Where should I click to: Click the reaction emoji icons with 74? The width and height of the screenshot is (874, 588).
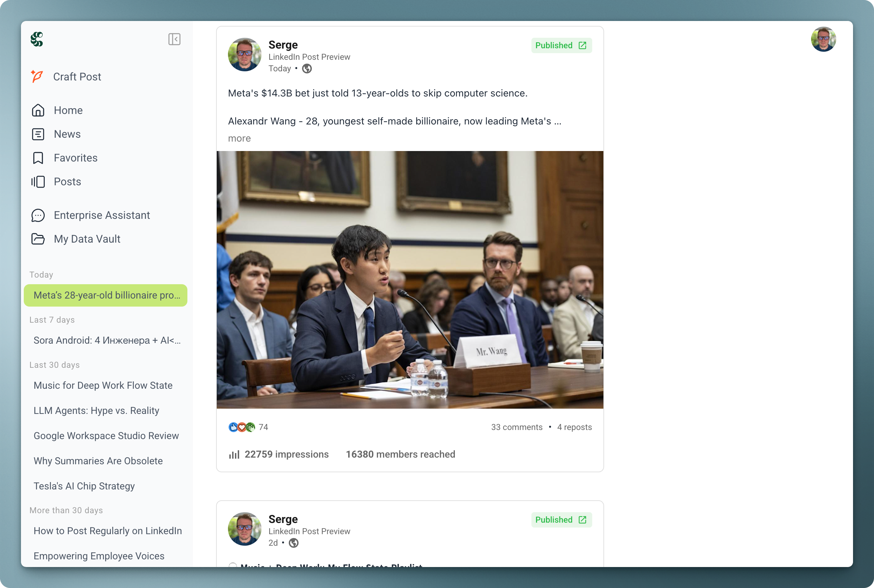[242, 427]
